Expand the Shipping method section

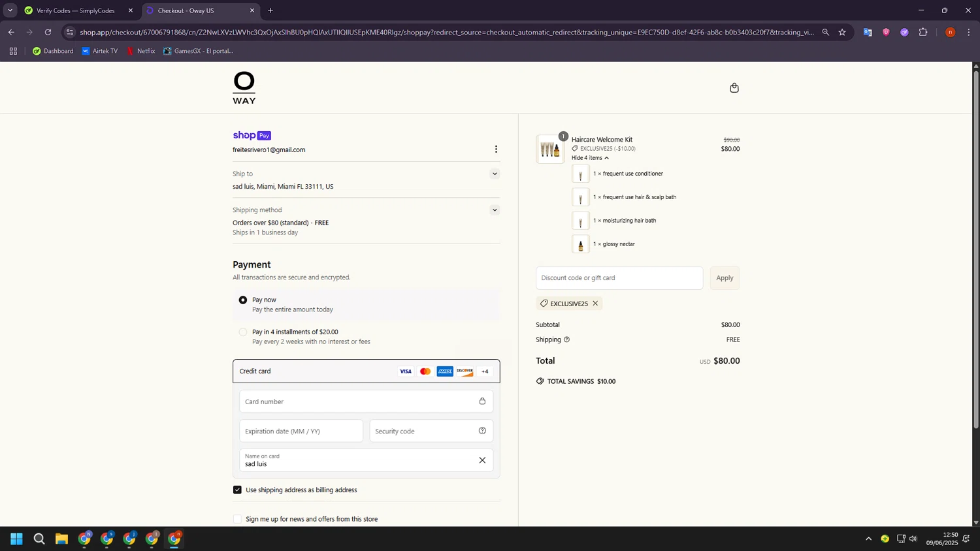point(495,210)
